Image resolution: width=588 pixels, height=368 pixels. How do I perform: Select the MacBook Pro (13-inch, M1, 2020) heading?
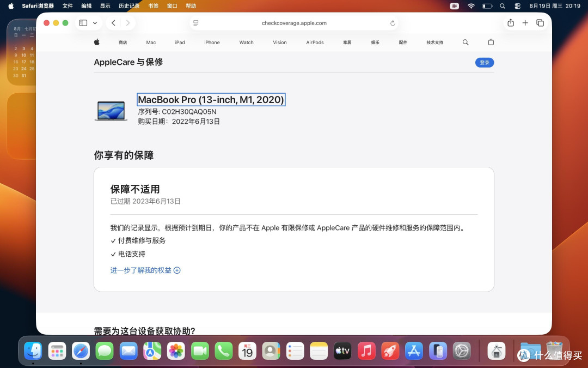pos(211,100)
